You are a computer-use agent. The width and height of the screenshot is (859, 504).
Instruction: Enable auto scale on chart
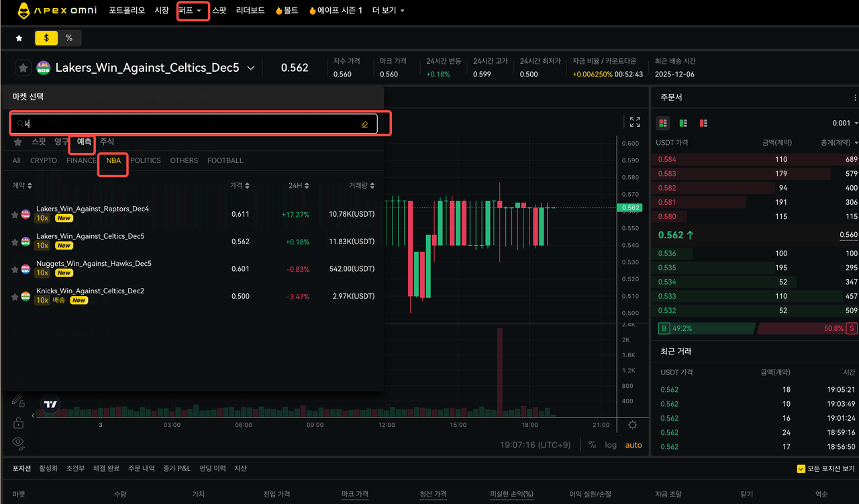[633, 445]
